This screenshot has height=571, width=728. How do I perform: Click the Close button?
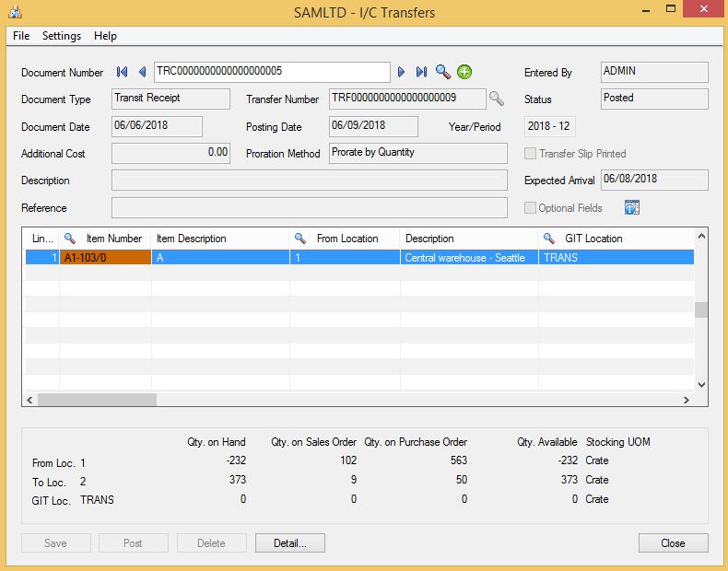(x=673, y=543)
